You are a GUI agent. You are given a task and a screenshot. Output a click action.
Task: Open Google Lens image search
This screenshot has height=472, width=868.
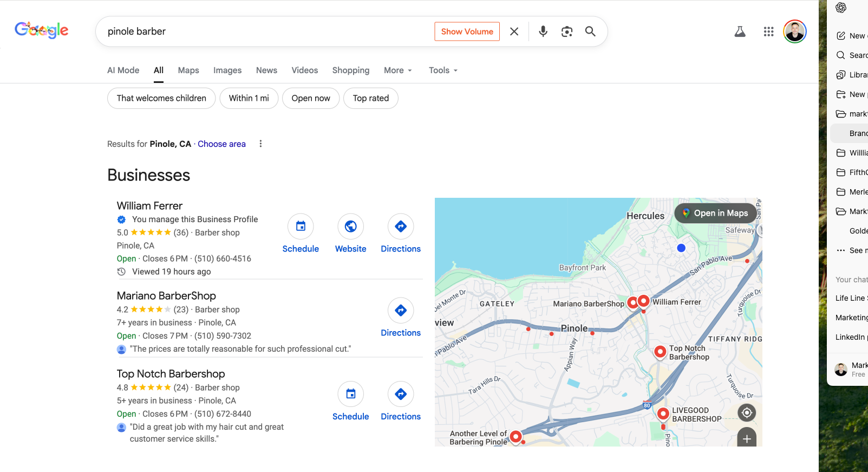click(566, 31)
